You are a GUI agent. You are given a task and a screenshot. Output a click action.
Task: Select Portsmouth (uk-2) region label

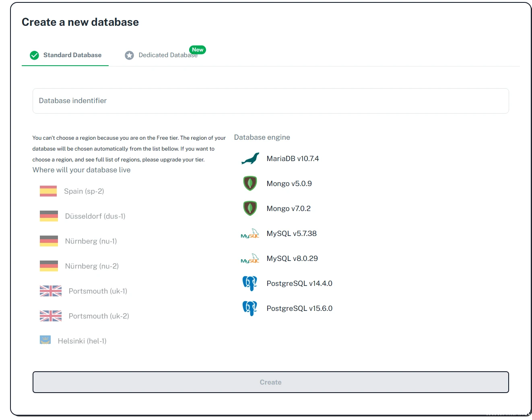click(99, 316)
